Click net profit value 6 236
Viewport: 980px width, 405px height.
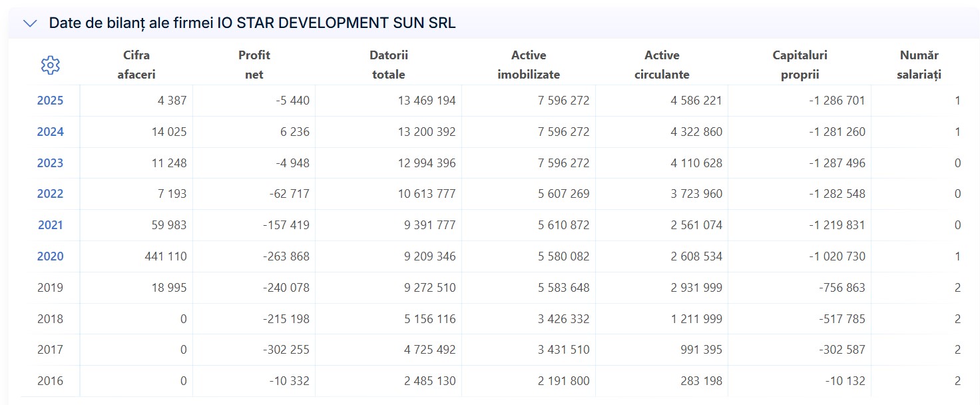(294, 132)
